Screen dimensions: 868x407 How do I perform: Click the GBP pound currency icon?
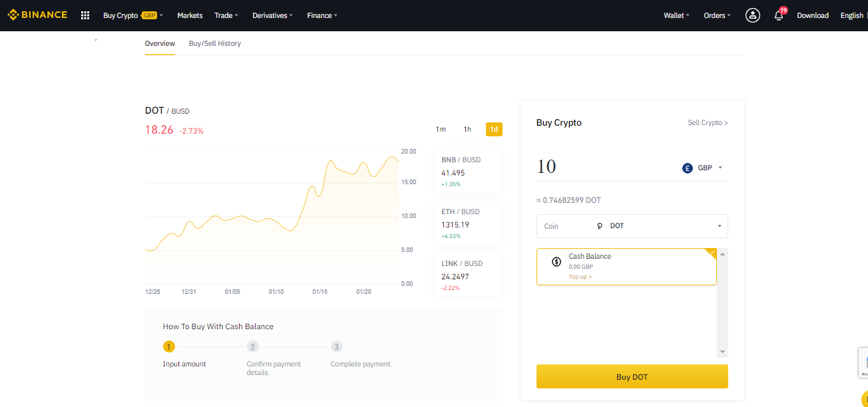coord(688,168)
